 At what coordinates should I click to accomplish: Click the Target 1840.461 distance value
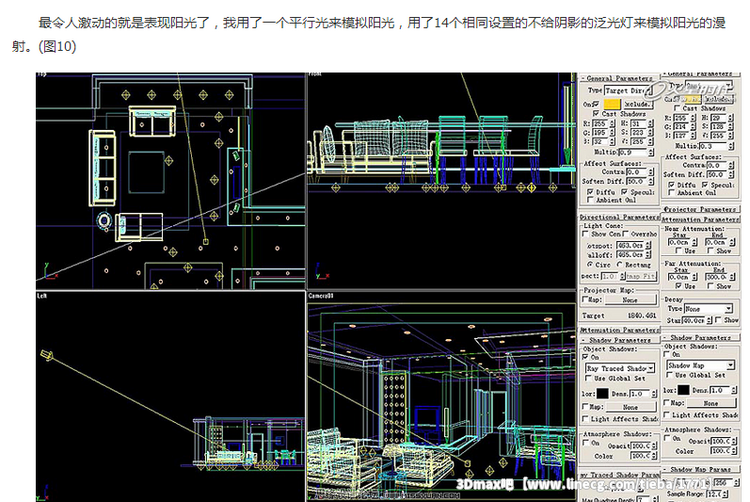pyautogui.click(x=641, y=316)
